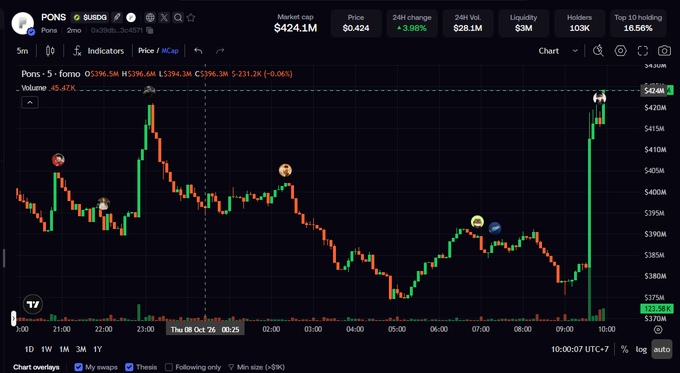
Task: Enter fullscreen chart mode
Action: point(643,51)
